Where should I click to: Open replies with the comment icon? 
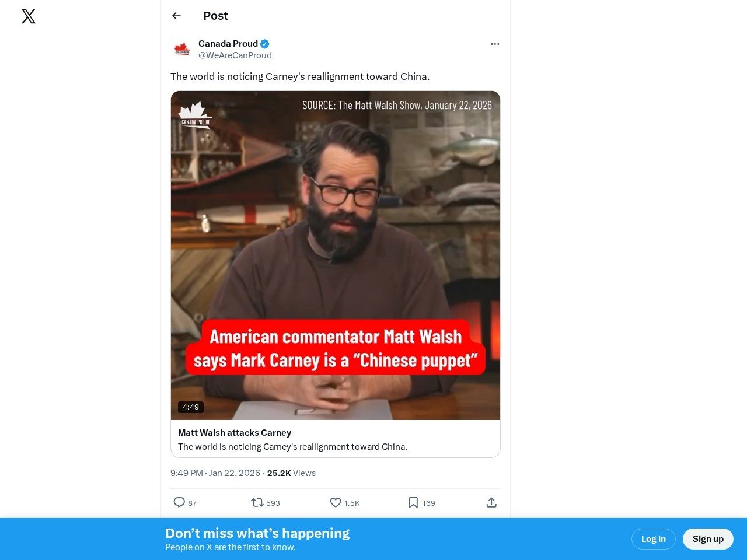tap(179, 502)
